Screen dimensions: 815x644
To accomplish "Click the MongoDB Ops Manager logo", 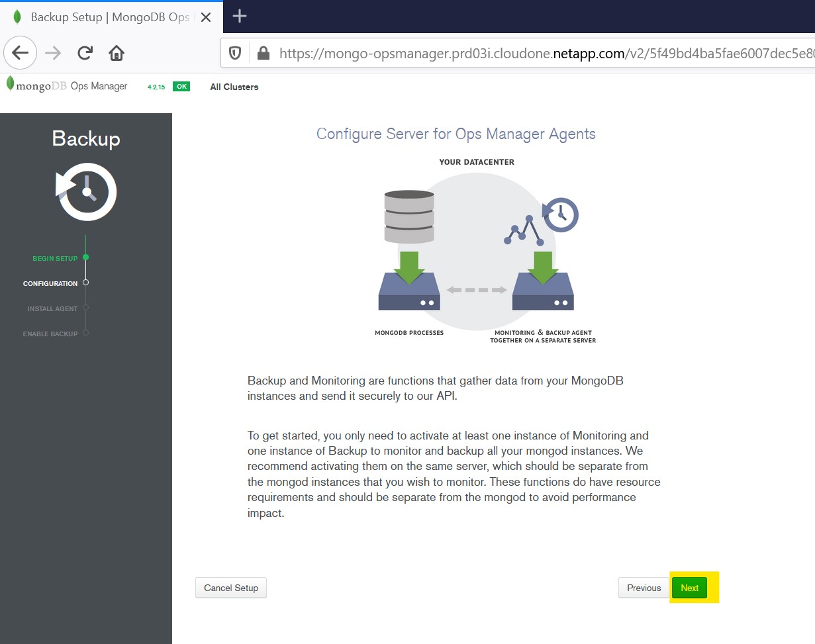I will pyautogui.click(x=66, y=86).
